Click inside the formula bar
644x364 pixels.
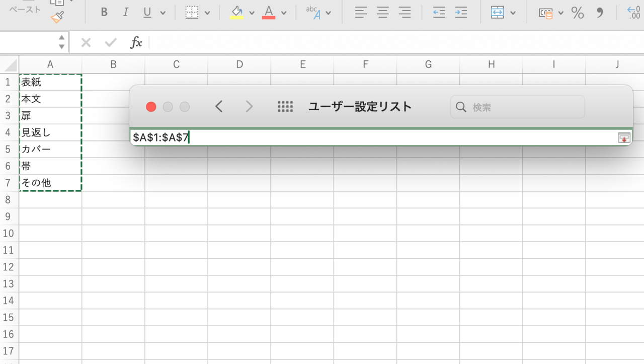pyautogui.click(x=396, y=42)
